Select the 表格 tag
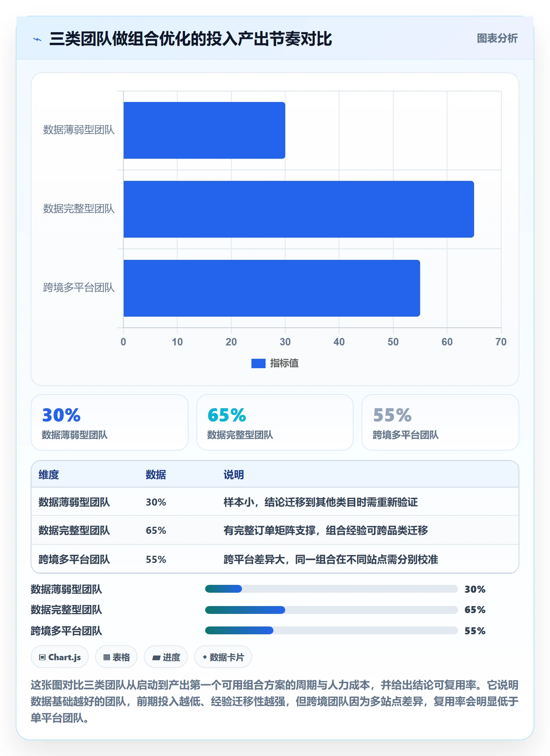The image size is (550, 756). tap(116, 657)
